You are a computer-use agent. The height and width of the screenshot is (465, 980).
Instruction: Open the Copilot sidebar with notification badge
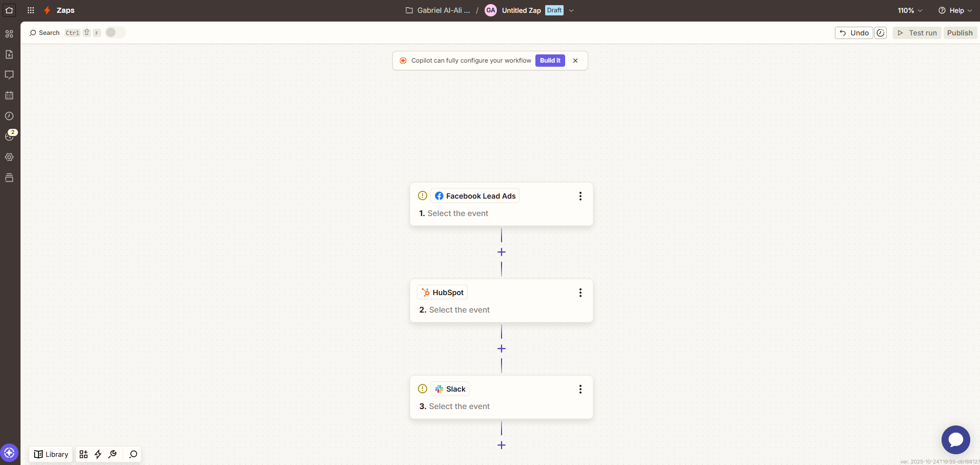9,137
